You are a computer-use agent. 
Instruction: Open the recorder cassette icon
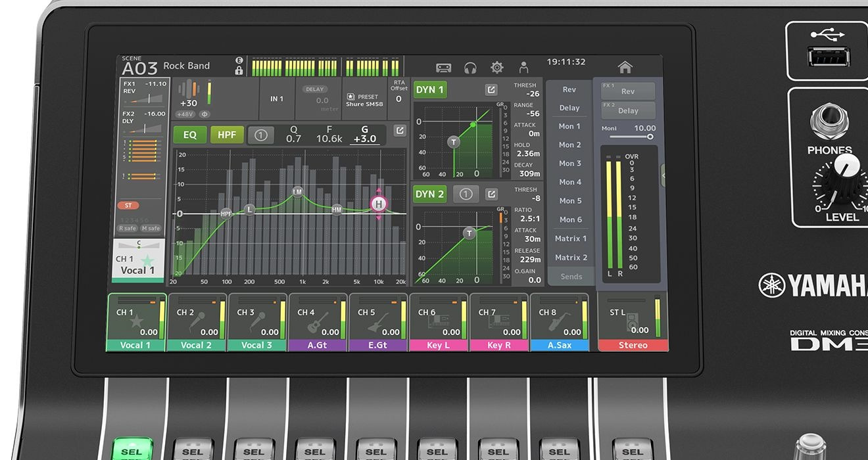point(444,67)
